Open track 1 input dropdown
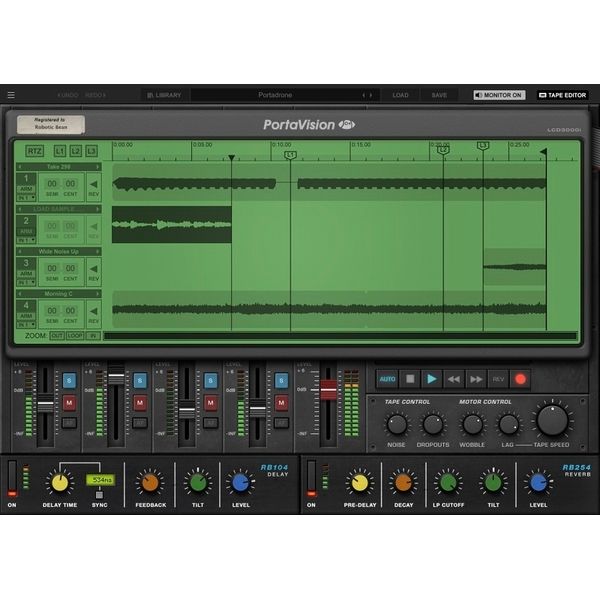The height and width of the screenshot is (600, 600). (26, 197)
